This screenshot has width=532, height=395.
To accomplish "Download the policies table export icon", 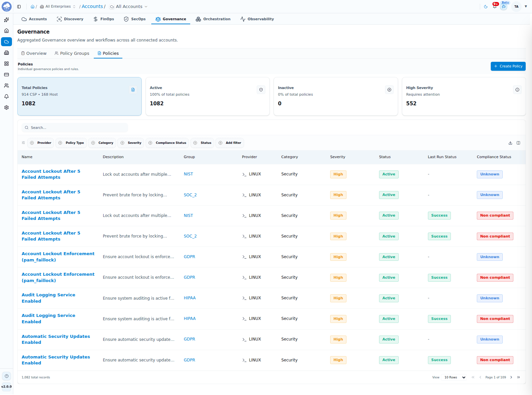I will 510,143.
